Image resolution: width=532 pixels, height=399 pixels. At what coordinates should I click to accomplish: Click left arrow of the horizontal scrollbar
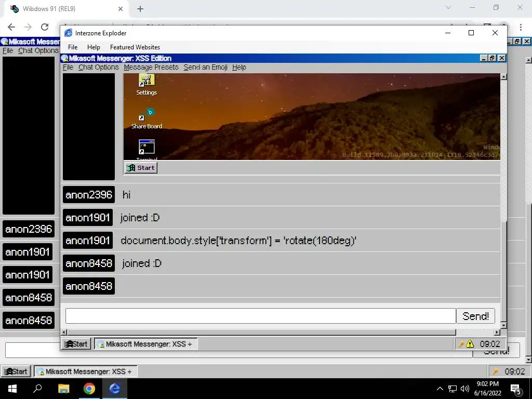(x=64, y=332)
